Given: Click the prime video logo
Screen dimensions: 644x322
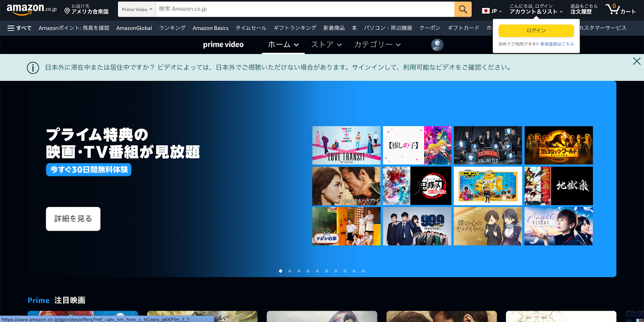Looking at the screenshot, I should [x=223, y=45].
